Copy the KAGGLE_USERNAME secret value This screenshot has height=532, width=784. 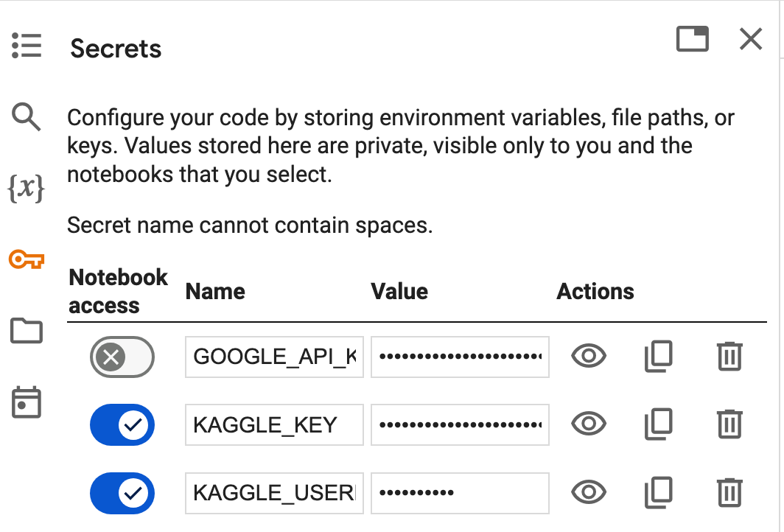[658, 491]
